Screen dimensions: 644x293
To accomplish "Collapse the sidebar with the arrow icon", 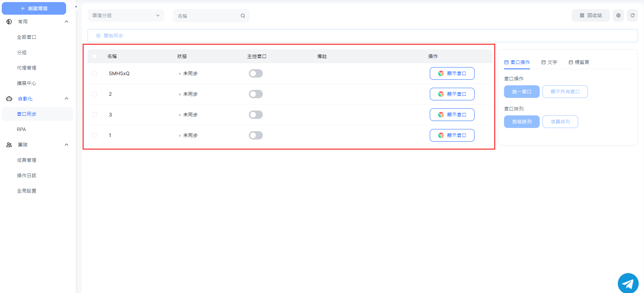I will tap(76, 7).
